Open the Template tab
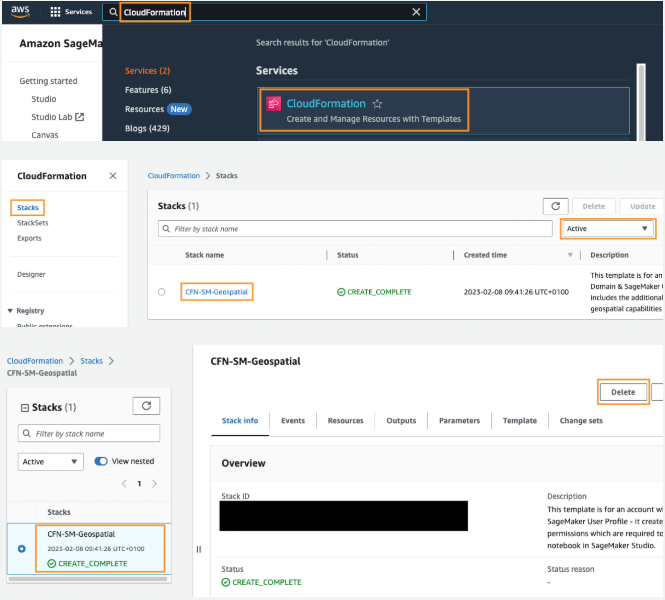Screen dimensions: 665x600 pos(520,421)
